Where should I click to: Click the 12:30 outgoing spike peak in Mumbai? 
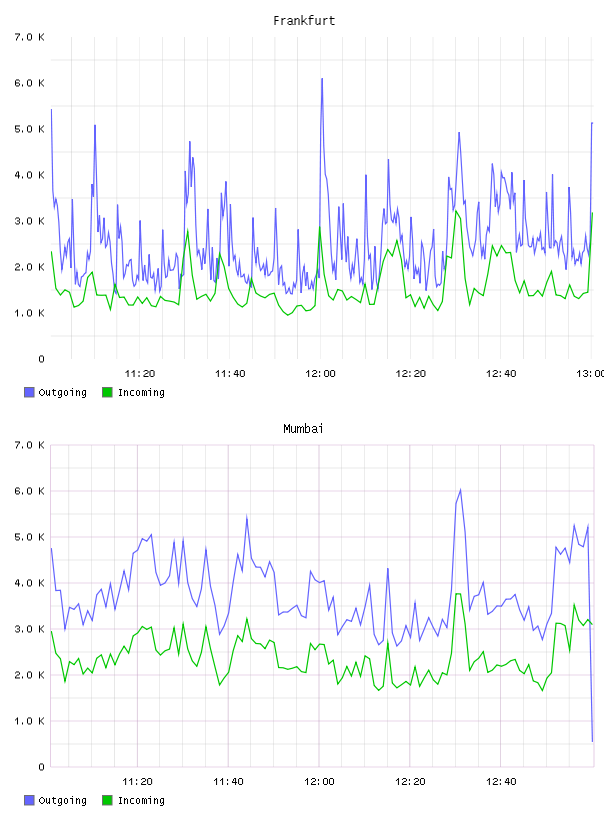460,490
